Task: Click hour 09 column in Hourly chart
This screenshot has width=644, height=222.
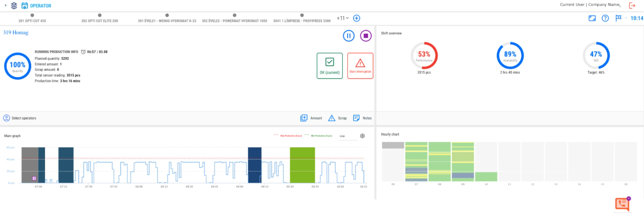Action: pyautogui.click(x=463, y=161)
